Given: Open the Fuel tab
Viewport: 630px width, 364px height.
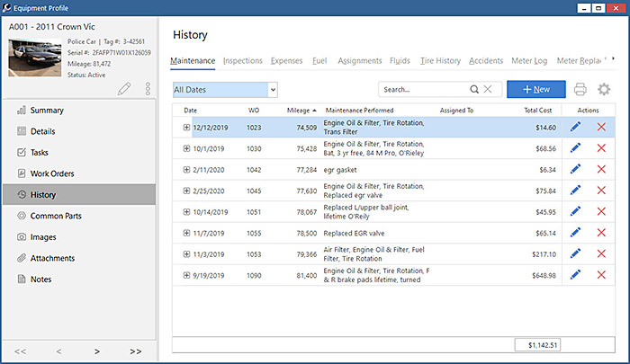Looking at the screenshot, I should [x=319, y=60].
